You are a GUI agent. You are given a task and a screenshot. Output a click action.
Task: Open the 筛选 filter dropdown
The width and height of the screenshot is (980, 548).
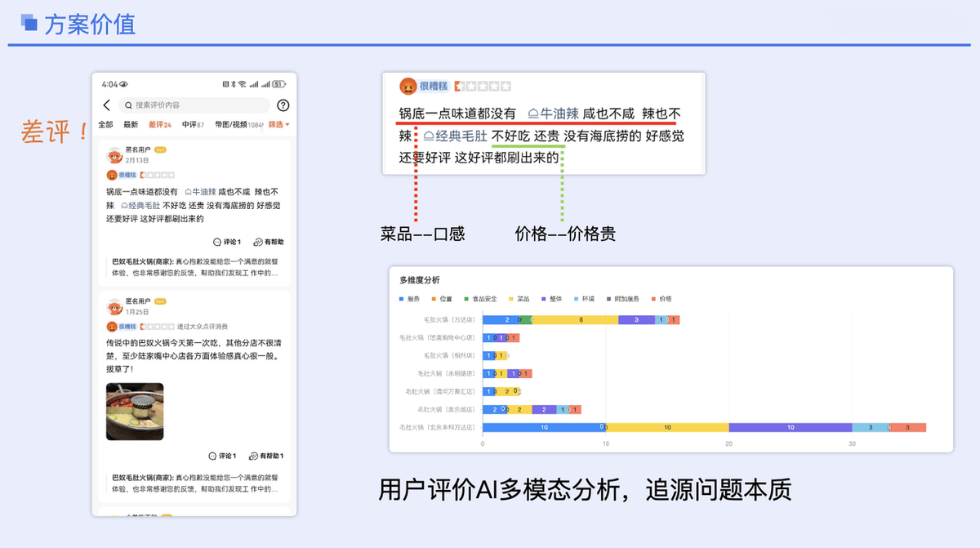click(278, 123)
